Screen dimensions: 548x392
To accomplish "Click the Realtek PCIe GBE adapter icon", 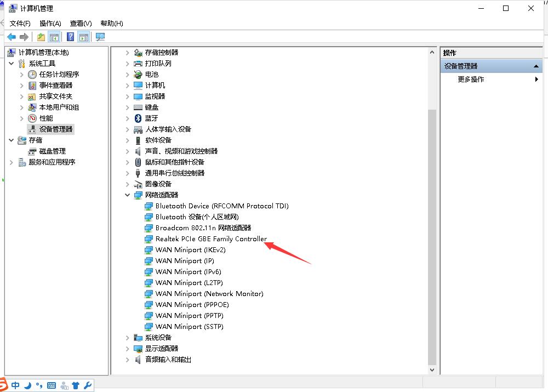I will pos(149,239).
